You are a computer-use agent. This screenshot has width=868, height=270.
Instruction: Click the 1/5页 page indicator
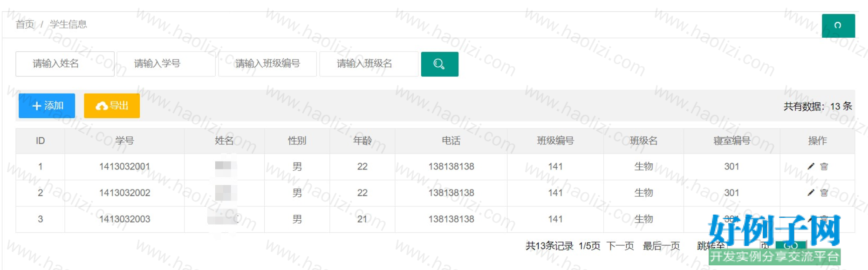click(x=589, y=246)
